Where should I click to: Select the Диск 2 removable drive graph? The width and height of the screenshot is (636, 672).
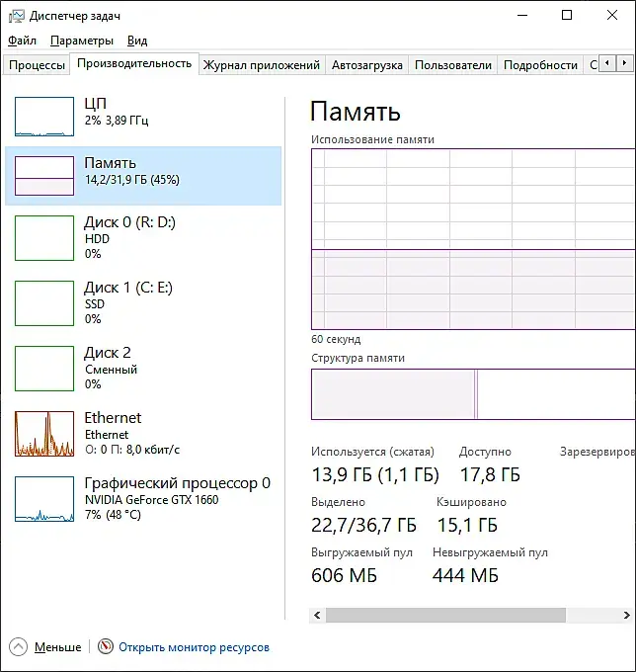[x=44, y=369]
